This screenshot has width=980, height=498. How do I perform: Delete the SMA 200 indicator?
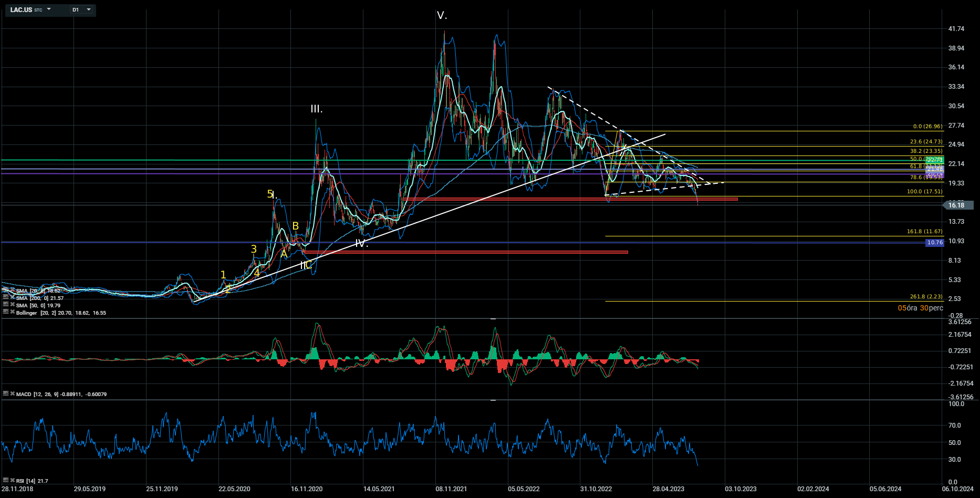click(12, 298)
